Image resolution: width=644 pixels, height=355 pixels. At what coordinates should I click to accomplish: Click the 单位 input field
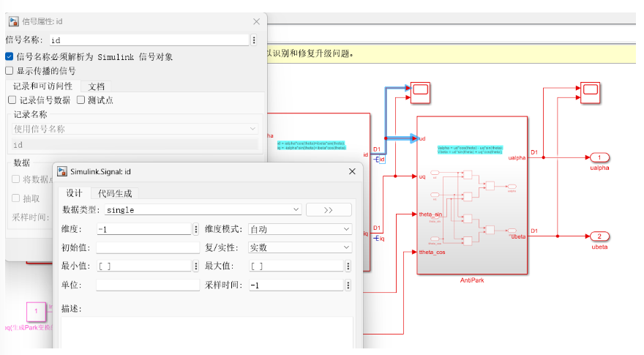click(x=148, y=285)
